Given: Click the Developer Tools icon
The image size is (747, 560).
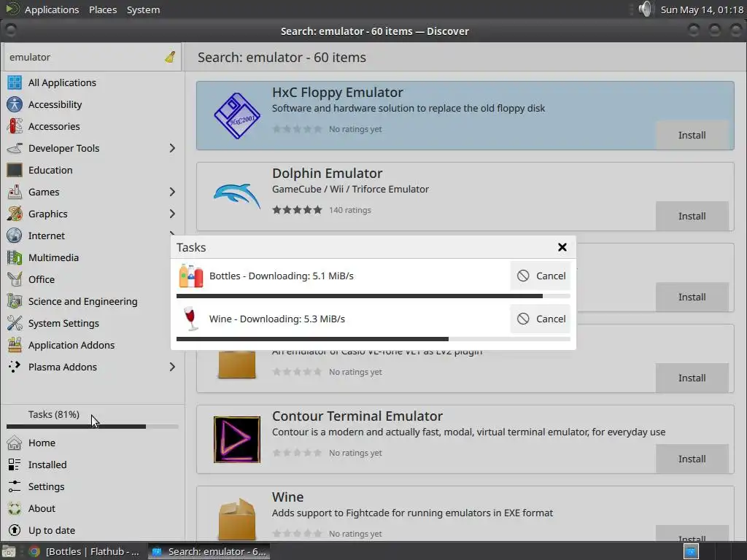Looking at the screenshot, I should click(x=15, y=148).
